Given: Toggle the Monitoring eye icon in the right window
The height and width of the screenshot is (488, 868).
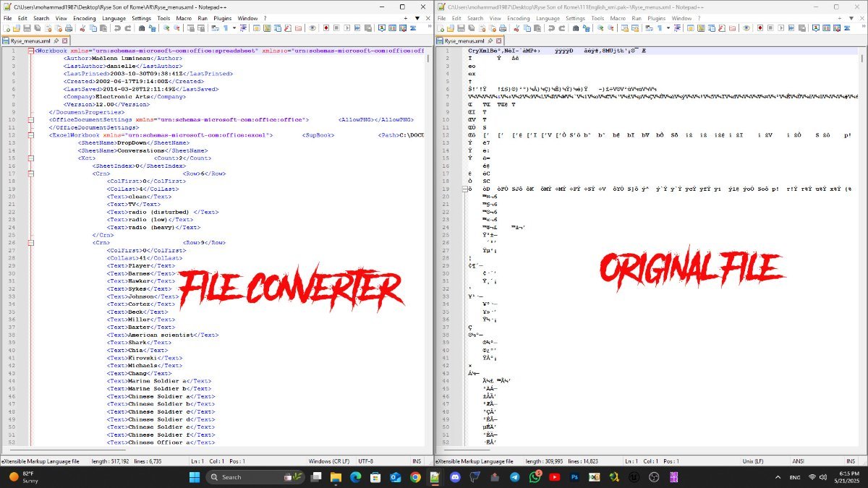Looking at the screenshot, I should (746, 28).
